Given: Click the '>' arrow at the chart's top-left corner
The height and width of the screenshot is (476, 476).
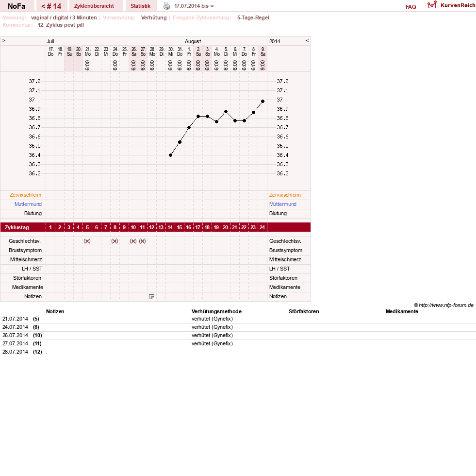Looking at the screenshot, I should point(4,40).
